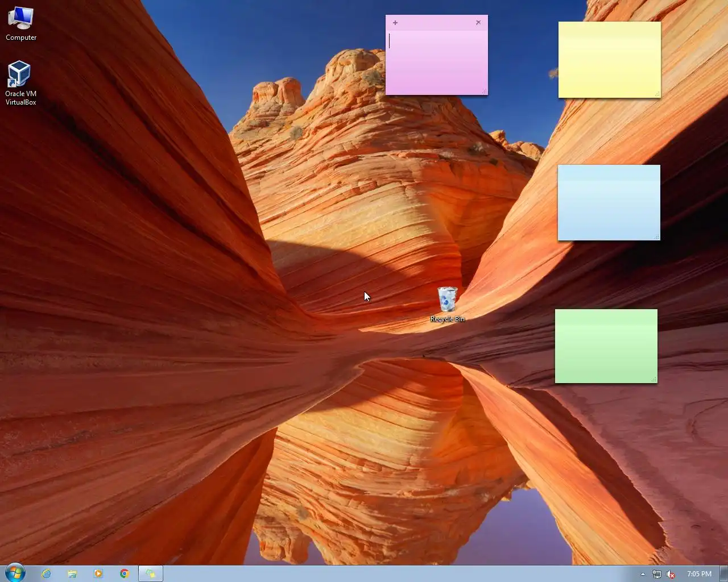Select the green sticky note
This screenshot has width=728, height=582.
(606, 346)
